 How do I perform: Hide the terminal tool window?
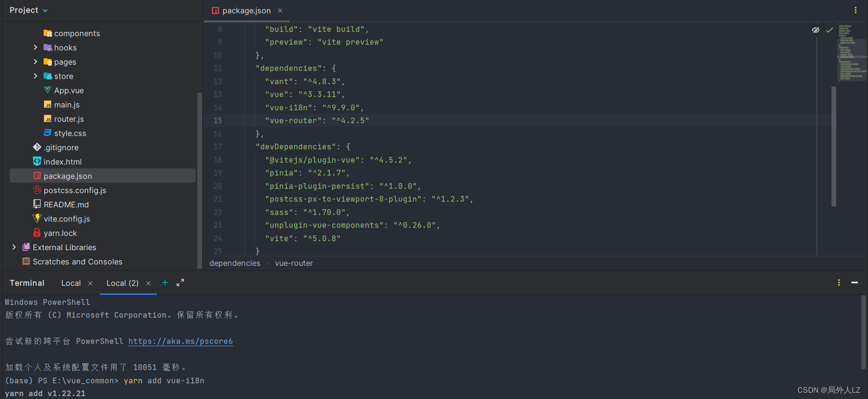855,282
